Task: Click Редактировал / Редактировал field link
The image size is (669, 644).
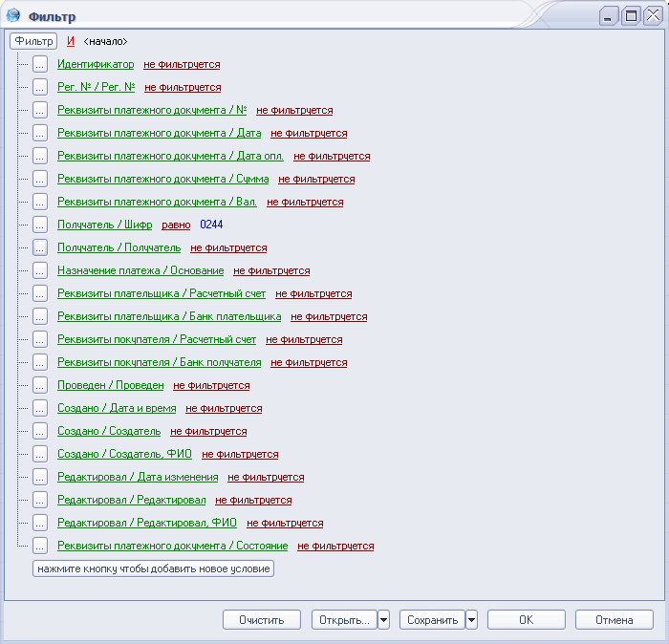Action: pyautogui.click(x=132, y=501)
